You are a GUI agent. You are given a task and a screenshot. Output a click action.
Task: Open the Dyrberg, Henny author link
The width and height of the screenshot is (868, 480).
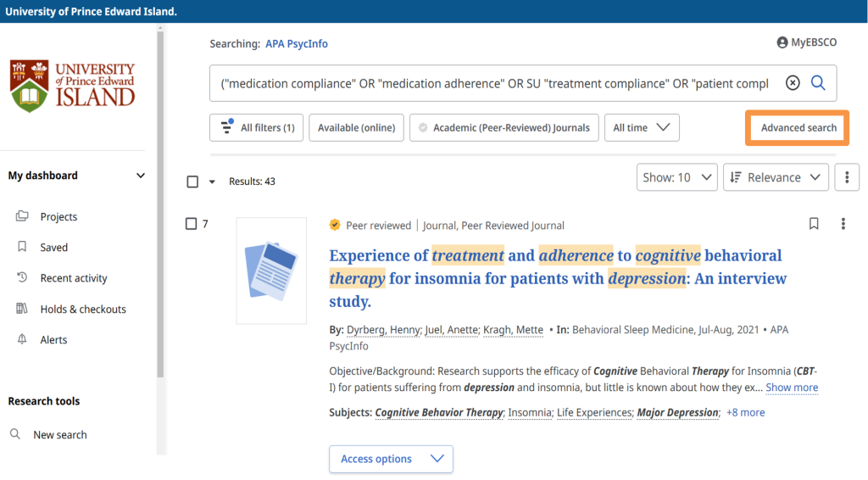[x=383, y=330]
